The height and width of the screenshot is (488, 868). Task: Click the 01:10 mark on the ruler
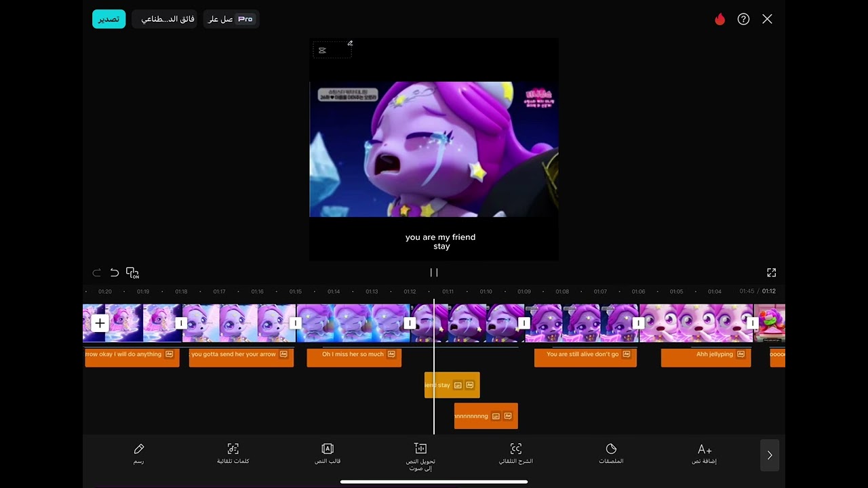(x=486, y=291)
